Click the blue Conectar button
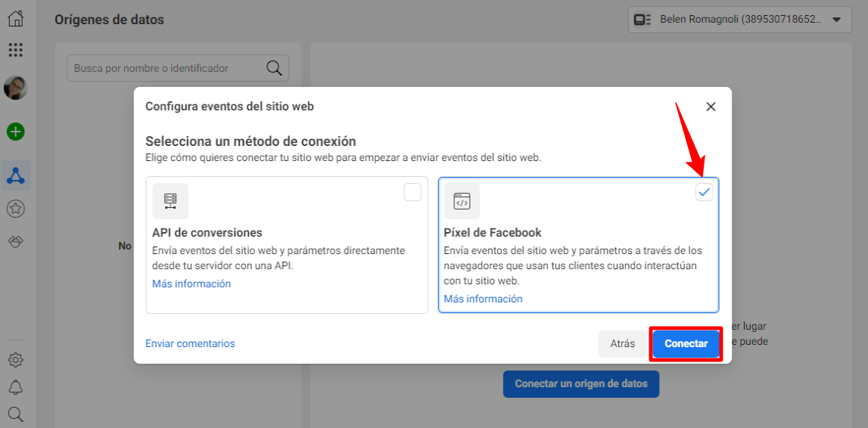Viewport: 868px width, 428px height. point(686,344)
